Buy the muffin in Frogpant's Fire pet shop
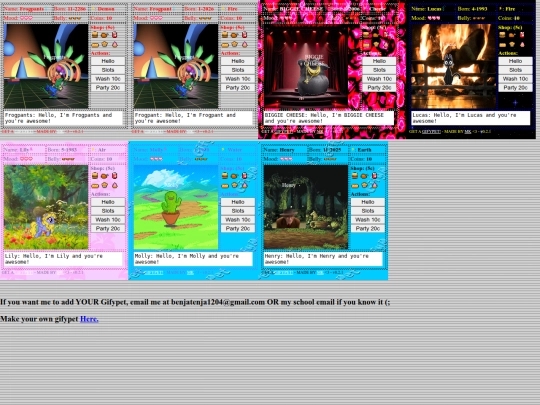 point(234,44)
